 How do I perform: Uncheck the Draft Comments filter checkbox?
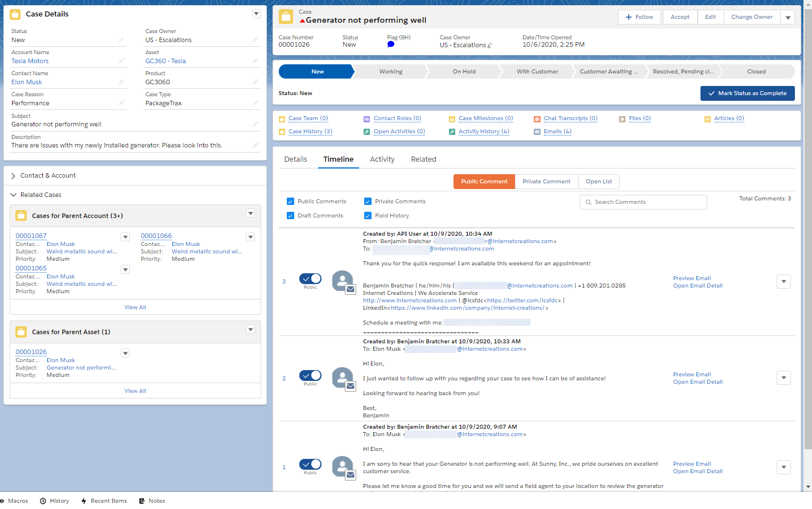(290, 216)
